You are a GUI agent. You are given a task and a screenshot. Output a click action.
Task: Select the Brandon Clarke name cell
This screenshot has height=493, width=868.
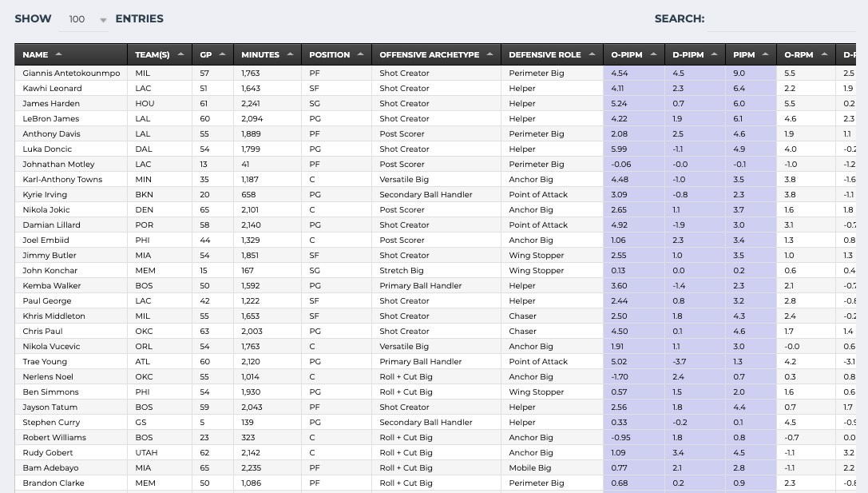tap(71, 483)
